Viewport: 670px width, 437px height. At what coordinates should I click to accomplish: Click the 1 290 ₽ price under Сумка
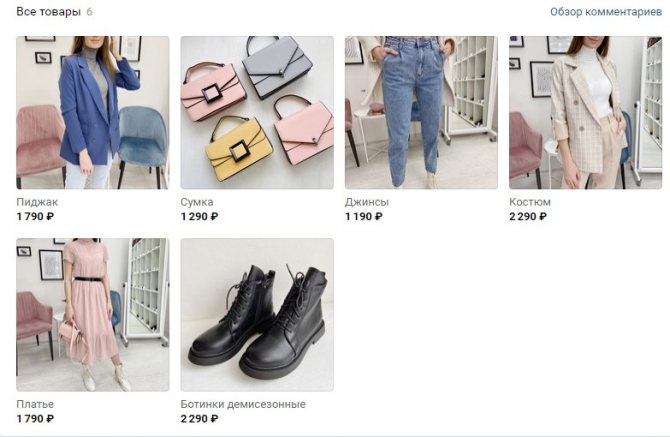199,217
